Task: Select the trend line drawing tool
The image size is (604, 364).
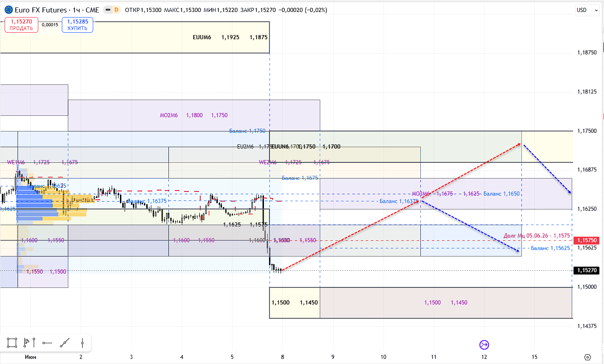Action: [65, 343]
